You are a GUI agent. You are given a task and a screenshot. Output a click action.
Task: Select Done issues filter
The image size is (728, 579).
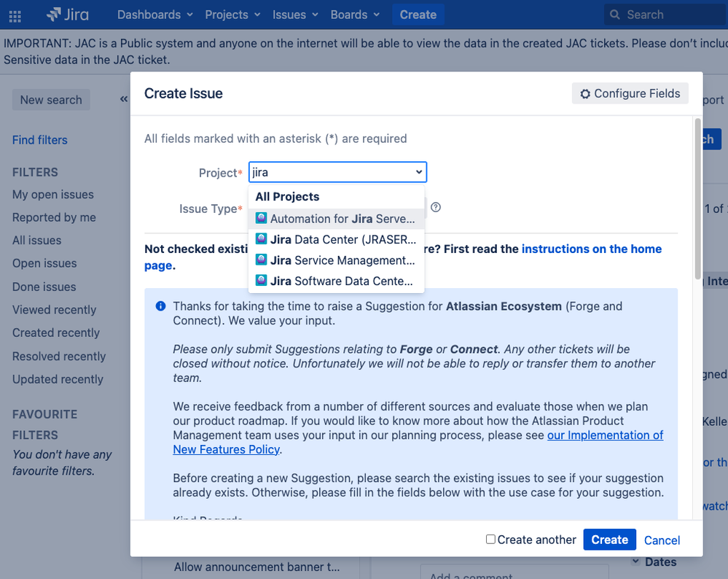coord(44,287)
